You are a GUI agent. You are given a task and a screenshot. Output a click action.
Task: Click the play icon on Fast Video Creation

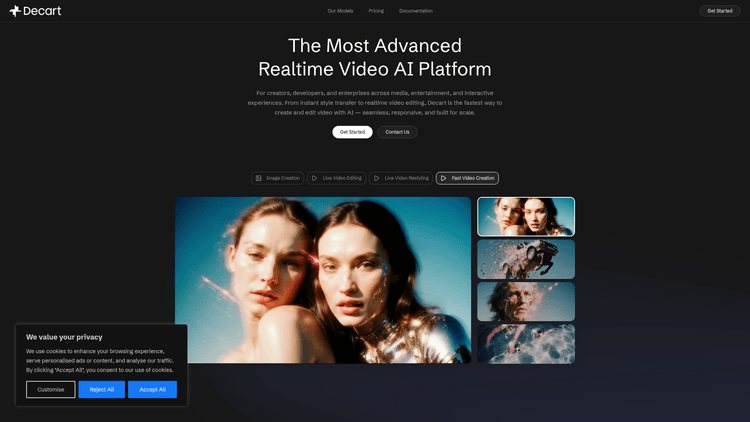coord(444,178)
